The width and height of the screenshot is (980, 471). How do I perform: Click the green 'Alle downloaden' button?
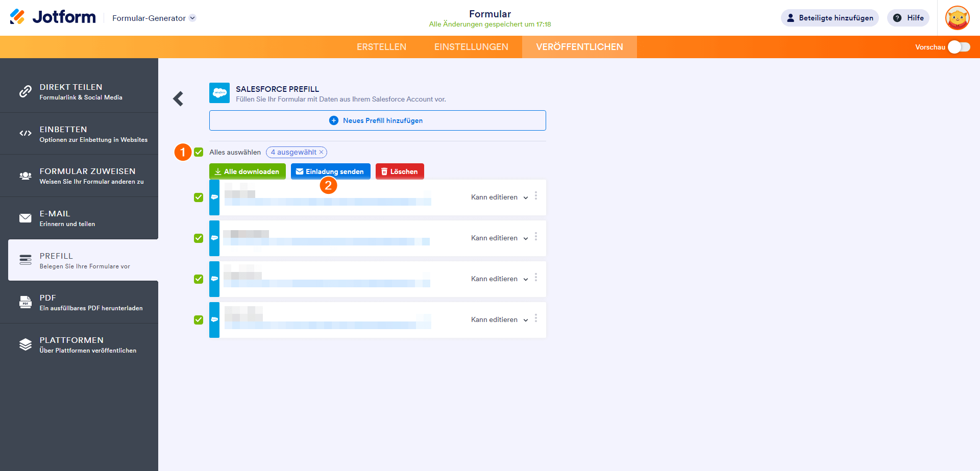coord(248,171)
